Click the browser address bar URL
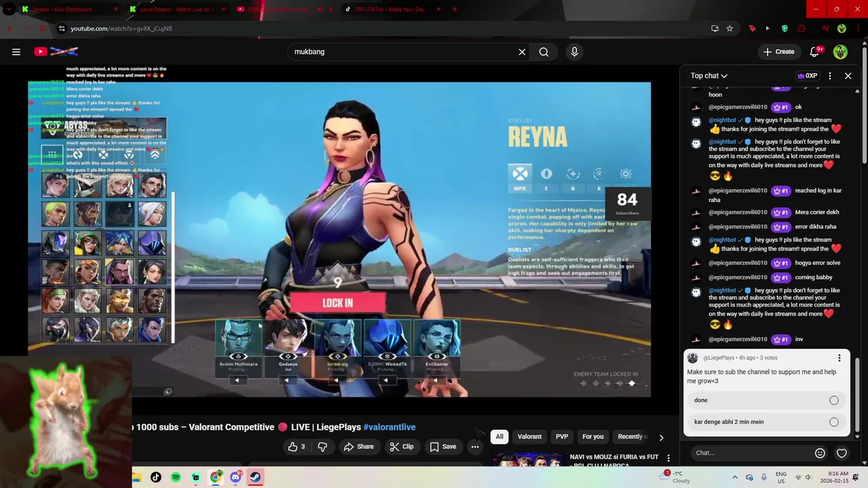 [x=121, y=28]
